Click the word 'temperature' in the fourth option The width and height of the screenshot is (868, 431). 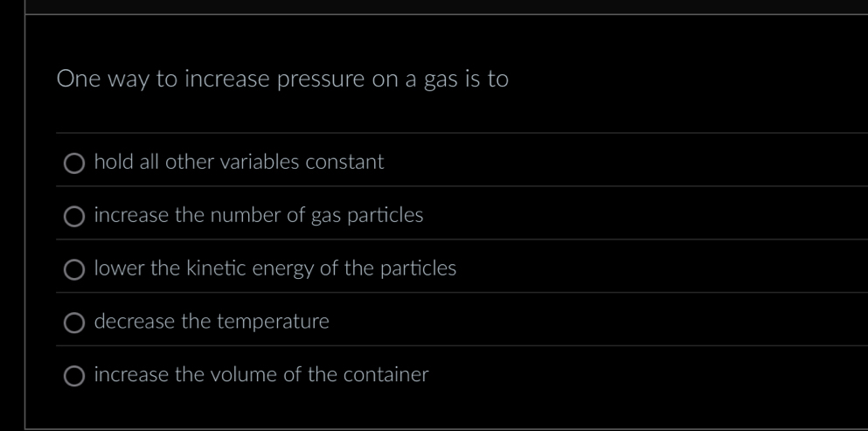click(273, 322)
